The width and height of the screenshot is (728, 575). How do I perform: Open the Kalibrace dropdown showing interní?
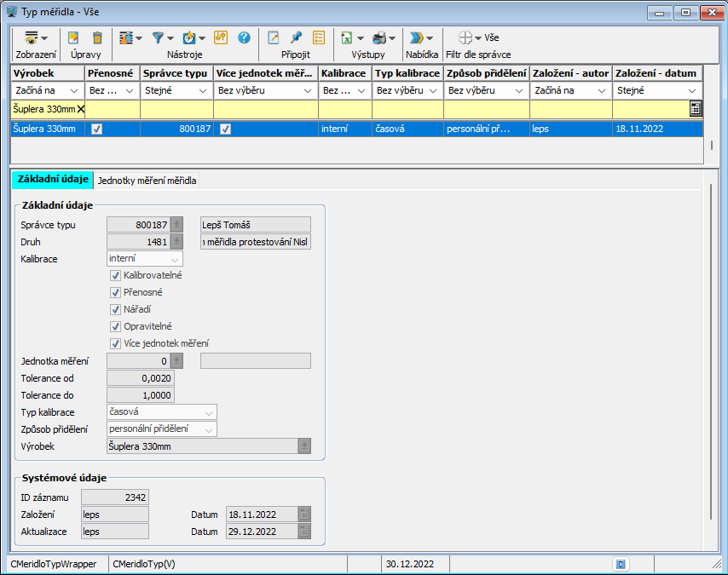click(145, 258)
